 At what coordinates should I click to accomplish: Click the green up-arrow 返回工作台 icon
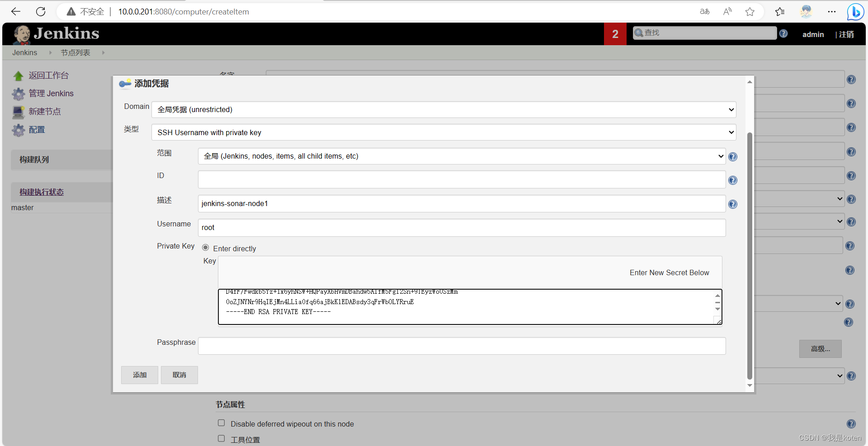pos(18,75)
